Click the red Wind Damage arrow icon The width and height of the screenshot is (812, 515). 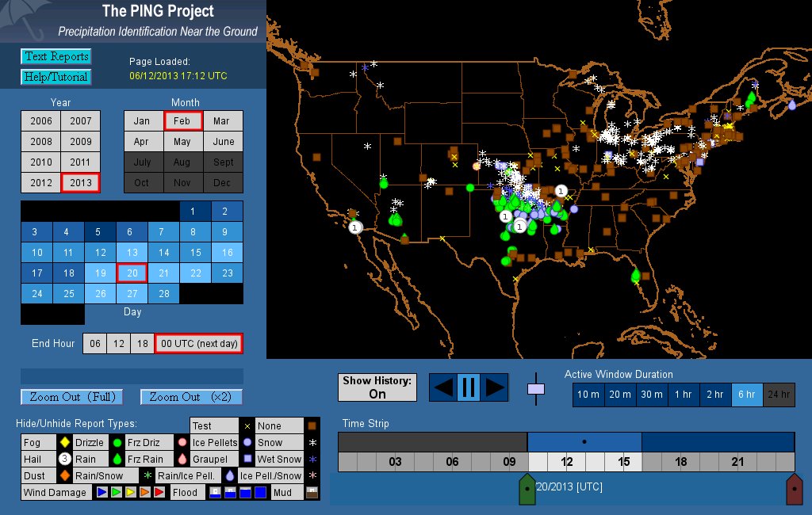159,493
